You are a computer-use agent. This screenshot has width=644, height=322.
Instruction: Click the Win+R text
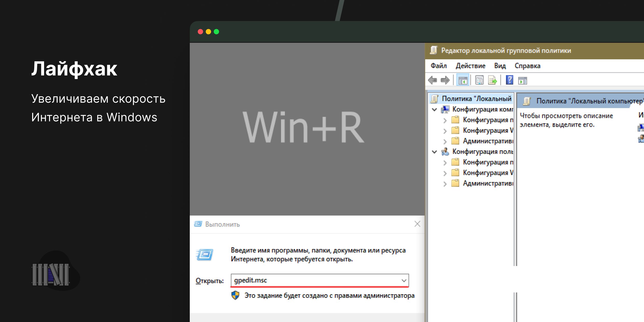tap(303, 127)
